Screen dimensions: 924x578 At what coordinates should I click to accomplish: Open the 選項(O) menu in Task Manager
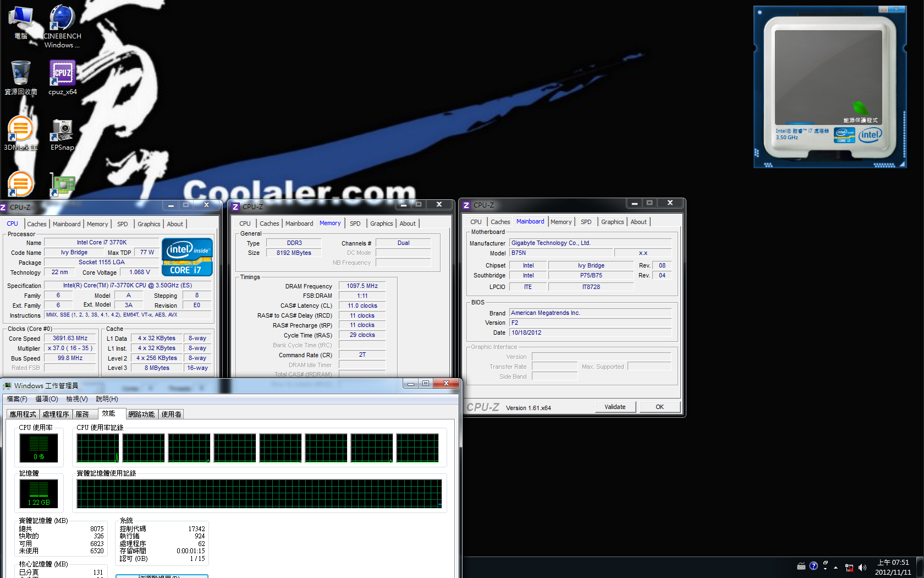[x=47, y=399]
